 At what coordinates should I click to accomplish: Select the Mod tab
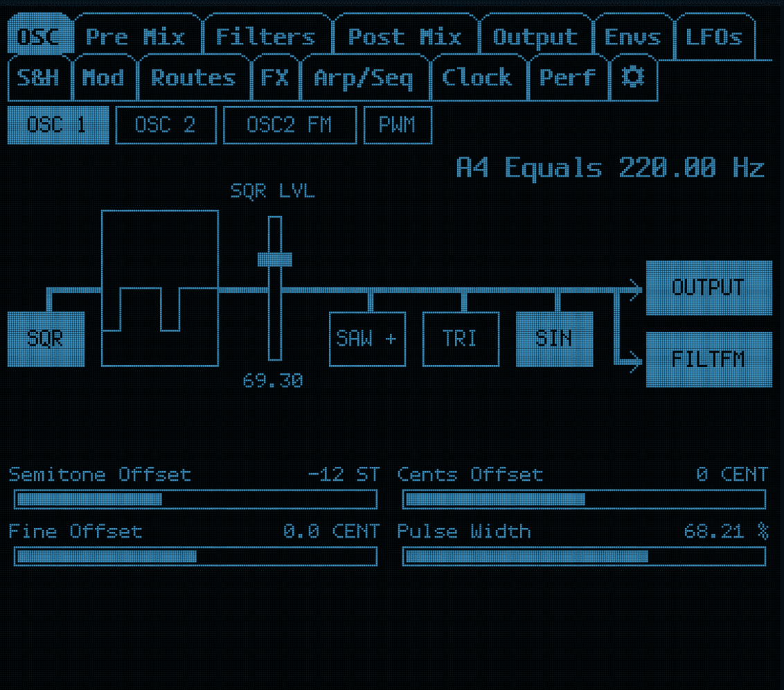[105, 78]
